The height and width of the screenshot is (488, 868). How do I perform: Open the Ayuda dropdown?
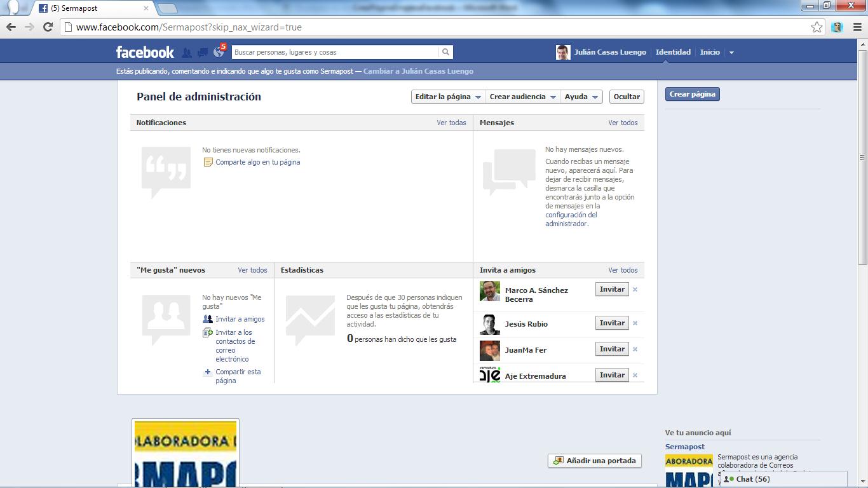click(x=581, y=97)
